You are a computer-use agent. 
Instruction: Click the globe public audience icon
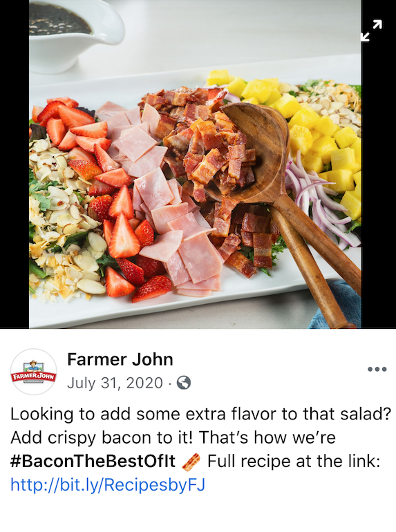click(x=184, y=383)
